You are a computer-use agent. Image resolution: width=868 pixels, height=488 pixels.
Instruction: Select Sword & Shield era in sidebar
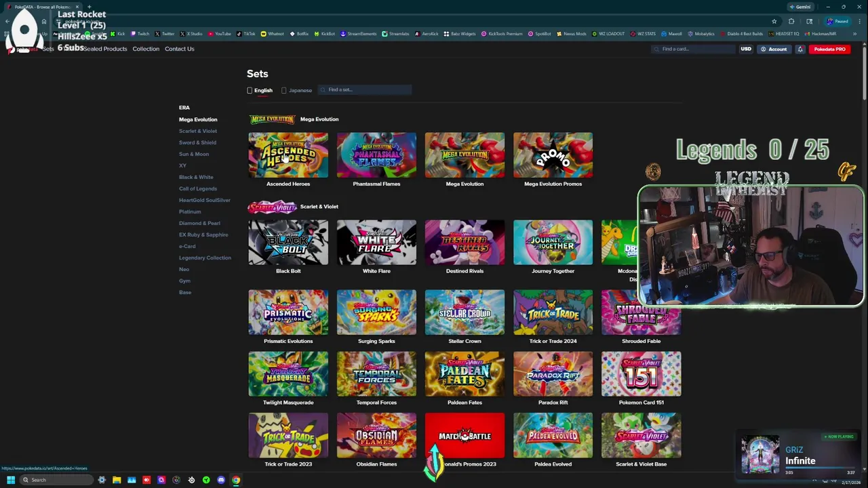coord(197,142)
